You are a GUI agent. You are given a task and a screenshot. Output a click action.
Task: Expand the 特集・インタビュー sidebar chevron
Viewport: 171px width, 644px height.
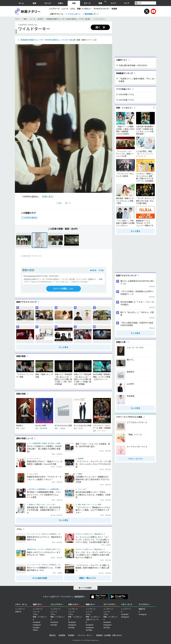pos(135,108)
